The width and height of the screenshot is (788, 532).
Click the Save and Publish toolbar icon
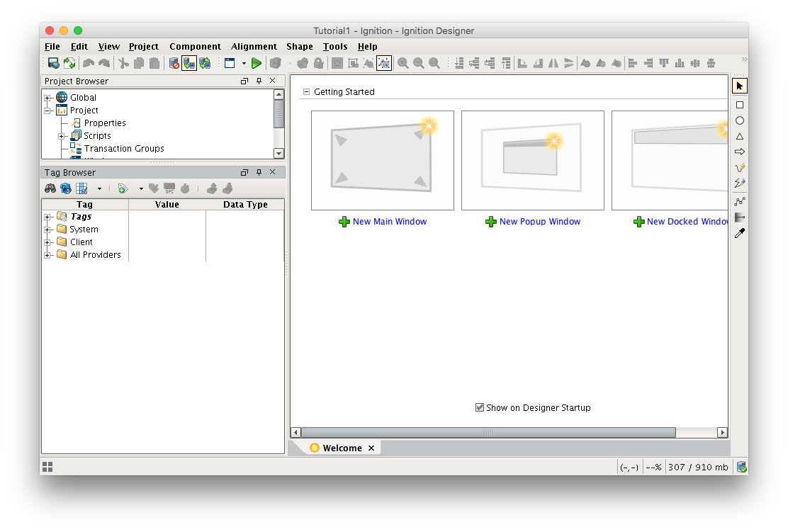pyautogui.click(x=53, y=63)
